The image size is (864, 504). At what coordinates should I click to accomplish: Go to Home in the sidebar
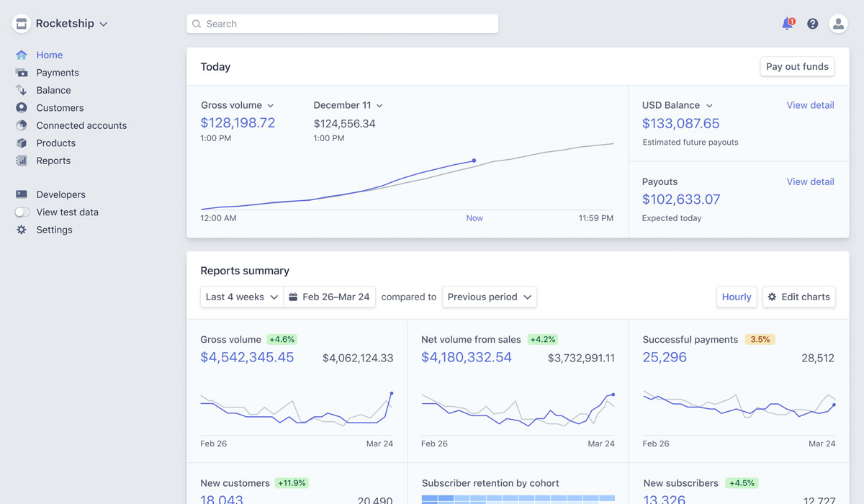[x=50, y=55]
